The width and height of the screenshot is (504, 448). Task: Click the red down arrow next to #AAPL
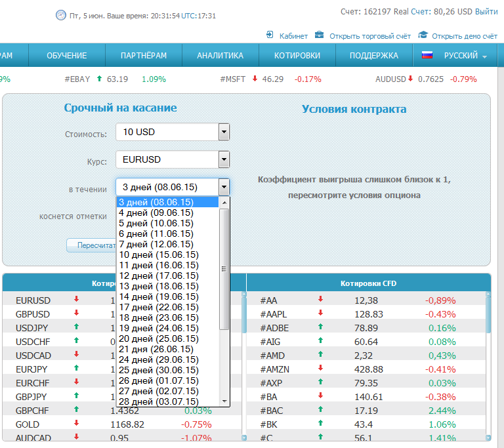(320, 314)
